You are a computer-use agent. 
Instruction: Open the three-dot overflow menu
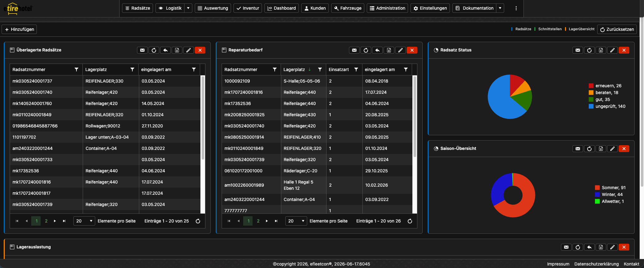(x=516, y=8)
